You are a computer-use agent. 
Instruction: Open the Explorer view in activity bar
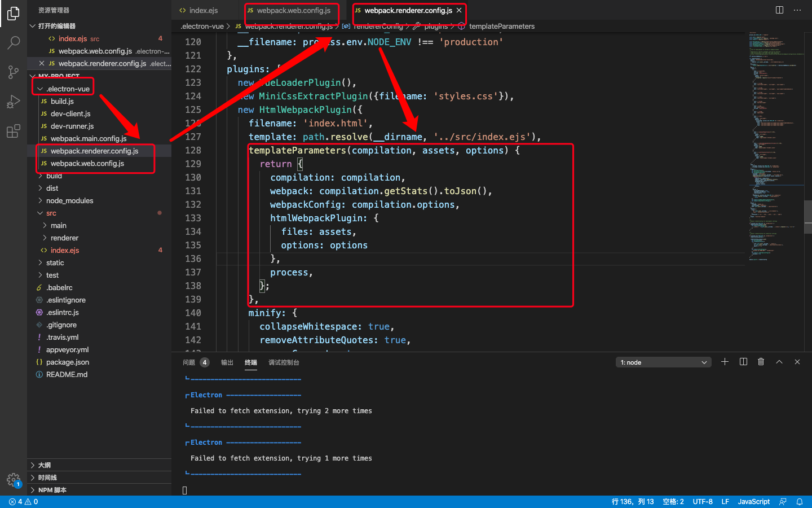(x=14, y=14)
